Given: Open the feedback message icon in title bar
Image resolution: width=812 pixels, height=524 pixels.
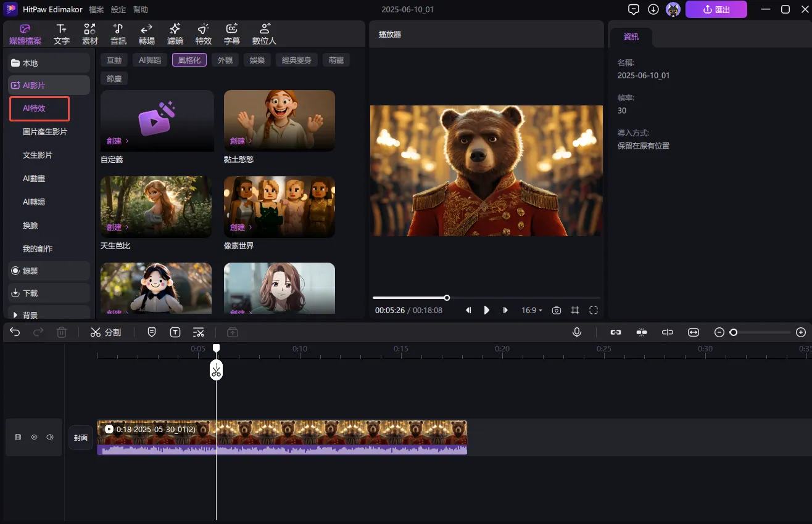Looking at the screenshot, I should click(x=633, y=9).
